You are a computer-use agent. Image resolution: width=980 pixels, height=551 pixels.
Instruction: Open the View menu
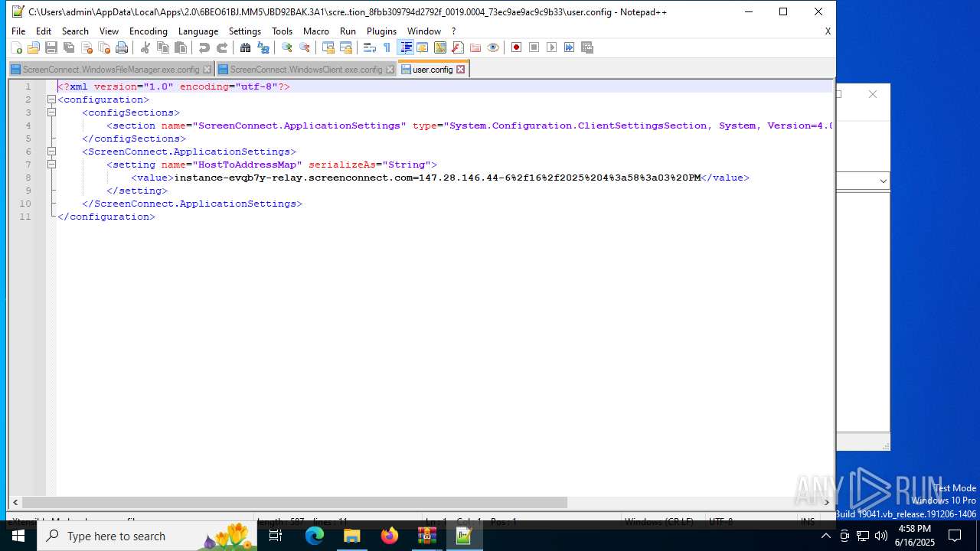pos(109,31)
